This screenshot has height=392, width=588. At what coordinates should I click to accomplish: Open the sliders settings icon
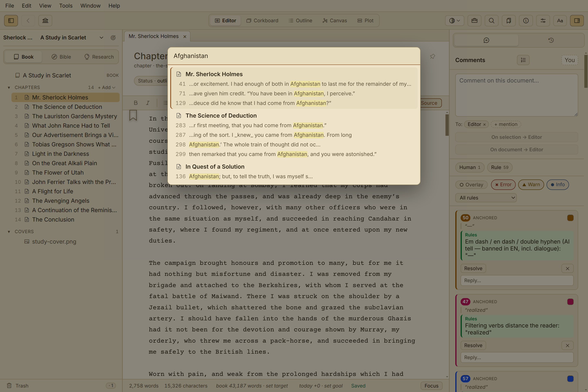543,20
